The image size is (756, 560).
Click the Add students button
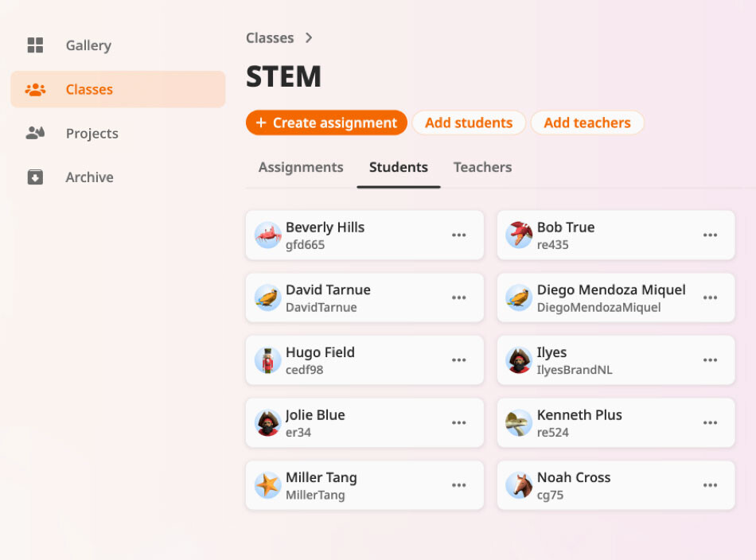pos(469,123)
